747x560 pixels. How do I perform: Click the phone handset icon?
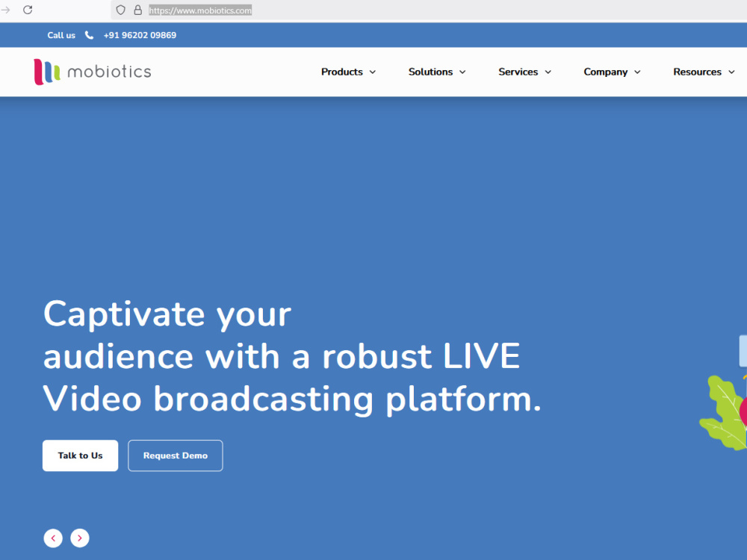(x=89, y=35)
